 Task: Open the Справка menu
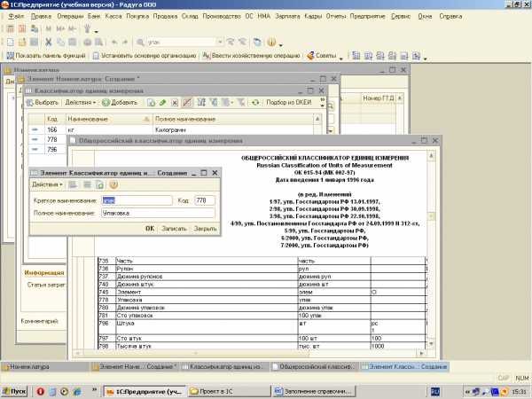tap(450, 16)
